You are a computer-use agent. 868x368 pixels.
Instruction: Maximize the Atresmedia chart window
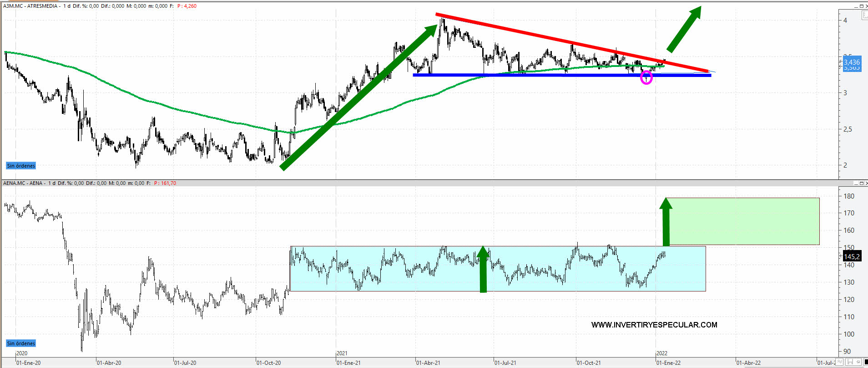[x=861, y=6]
